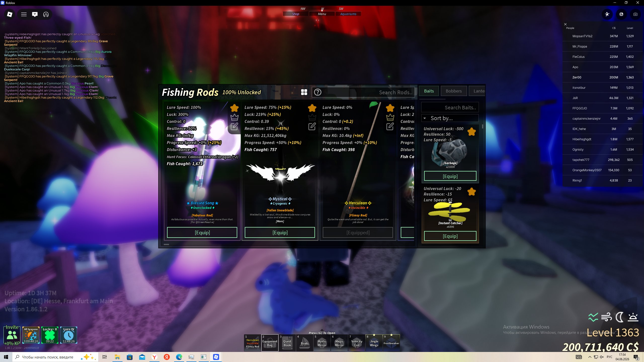Click the headset voice icon in top bar

click(x=46, y=14)
